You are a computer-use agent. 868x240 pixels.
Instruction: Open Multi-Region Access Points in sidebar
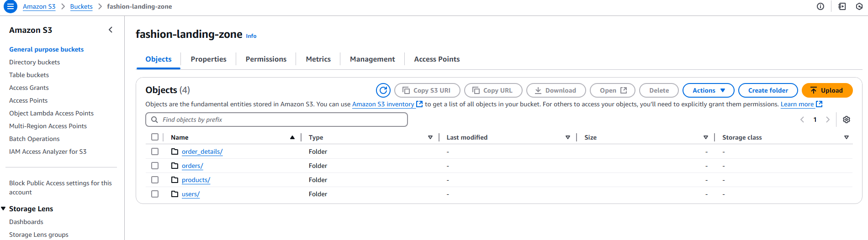(x=48, y=126)
